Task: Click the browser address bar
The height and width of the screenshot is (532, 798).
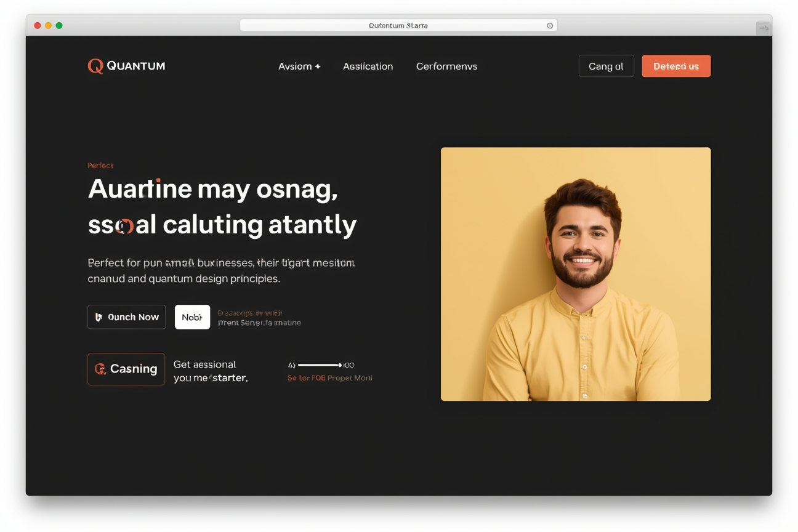Action: 398,26
